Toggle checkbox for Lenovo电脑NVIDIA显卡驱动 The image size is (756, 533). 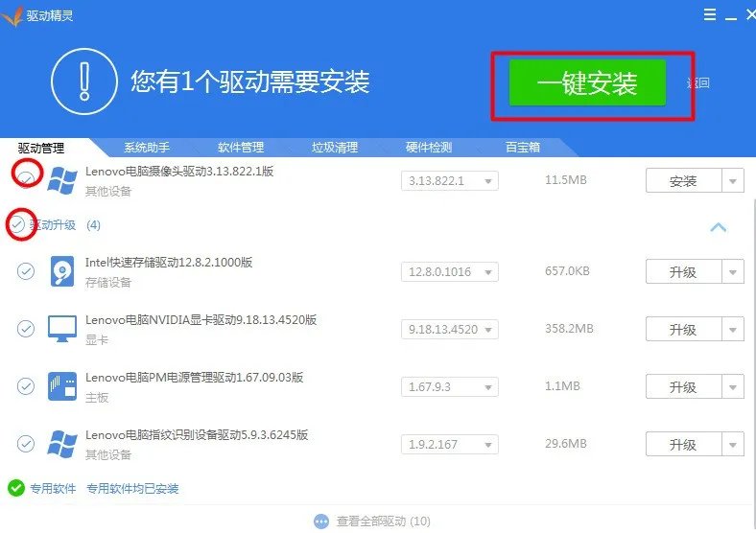pyautogui.click(x=26, y=329)
